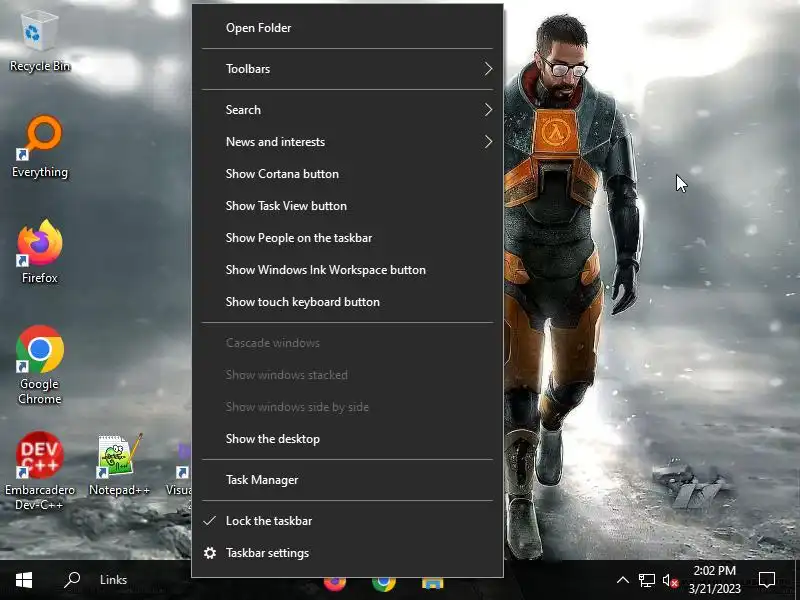Toggle Show touch keyboard button
The height and width of the screenshot is (600, 800).
347,302
